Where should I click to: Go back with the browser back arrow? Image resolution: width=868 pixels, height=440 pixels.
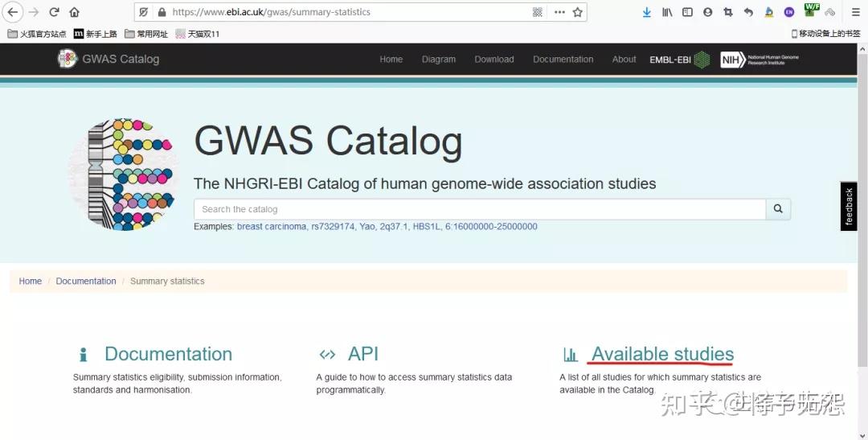point(12,12)
